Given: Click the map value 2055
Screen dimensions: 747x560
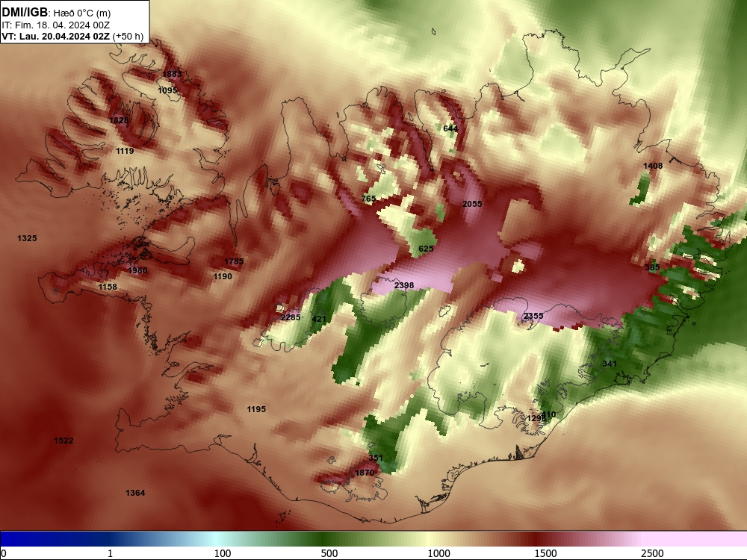Looking at the screenshot, I should point(472,204).
